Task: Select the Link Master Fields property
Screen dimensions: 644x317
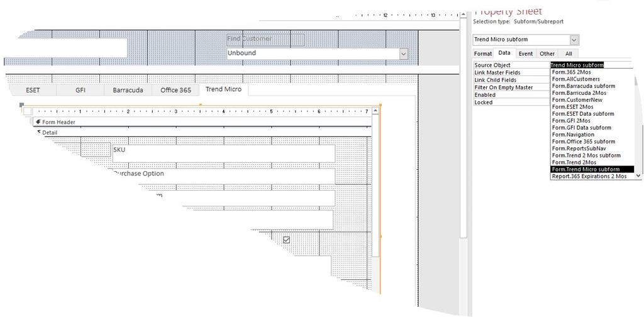Action: coord(512,73)
